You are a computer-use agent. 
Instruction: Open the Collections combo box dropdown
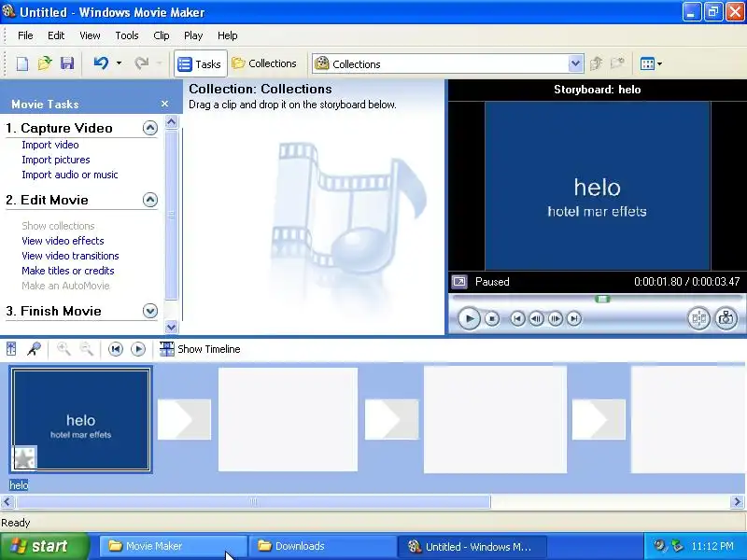(x=575, y=63)
